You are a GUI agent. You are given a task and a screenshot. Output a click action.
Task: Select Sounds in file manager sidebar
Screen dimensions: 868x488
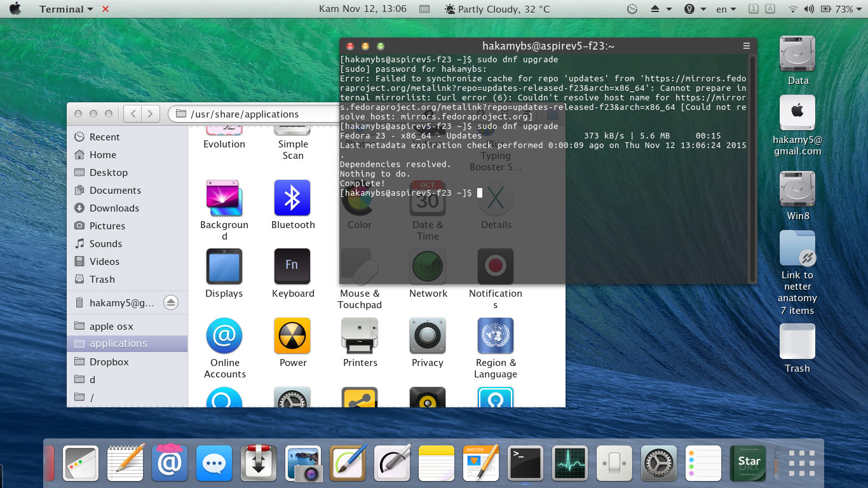127,243
